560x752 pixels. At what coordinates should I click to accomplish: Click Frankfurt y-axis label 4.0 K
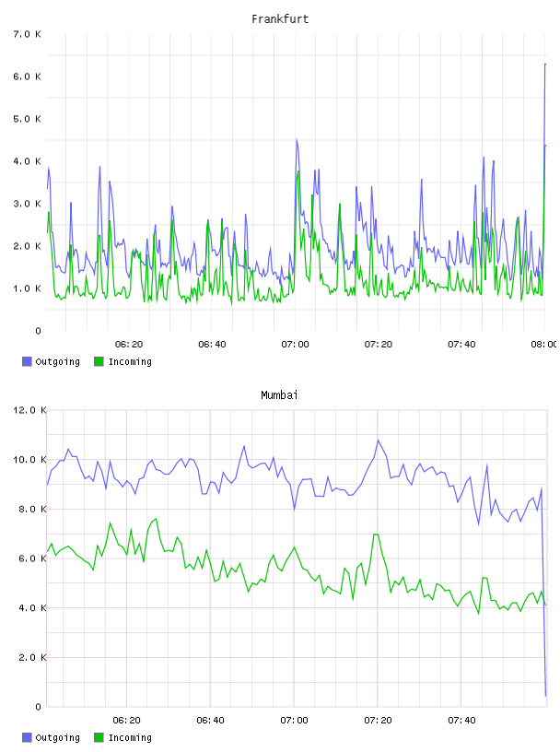[x=28, y=161]
